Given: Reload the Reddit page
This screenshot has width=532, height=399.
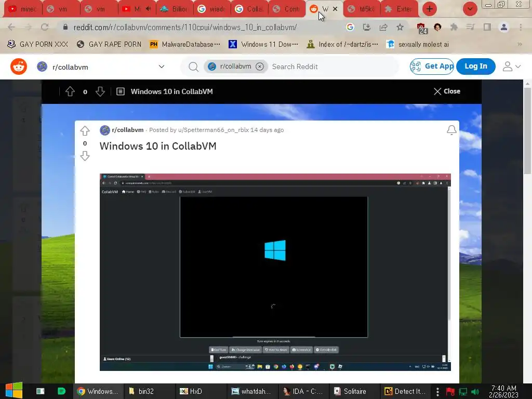Looking at the screenshot, I should (45, 27).
